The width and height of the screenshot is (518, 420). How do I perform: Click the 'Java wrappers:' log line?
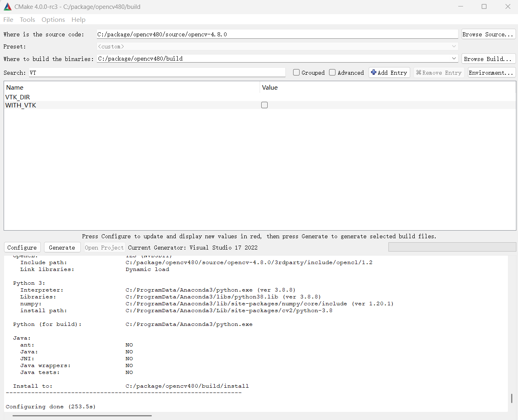pos(77,365)
